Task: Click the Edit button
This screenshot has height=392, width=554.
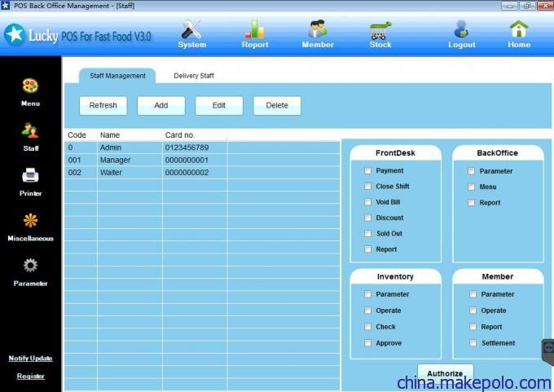Action: [219, 105]
